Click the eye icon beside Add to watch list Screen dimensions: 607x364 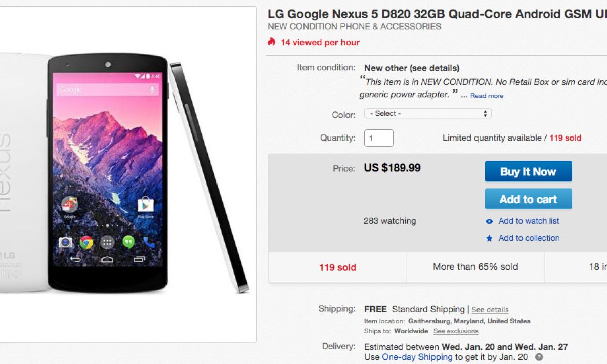pyautogui.click(x=489, y=221)
